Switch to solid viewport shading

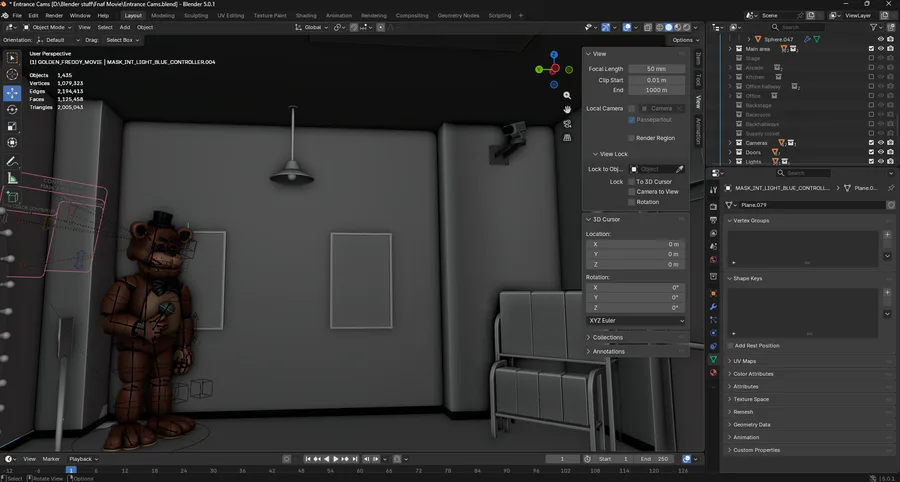(669, 28)
